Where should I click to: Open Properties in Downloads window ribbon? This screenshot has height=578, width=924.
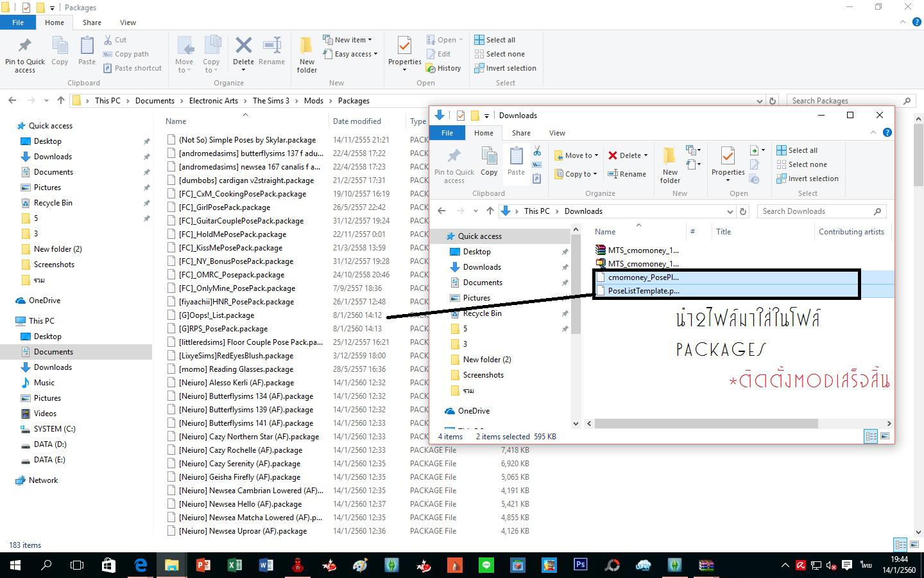tap(728, 164)
